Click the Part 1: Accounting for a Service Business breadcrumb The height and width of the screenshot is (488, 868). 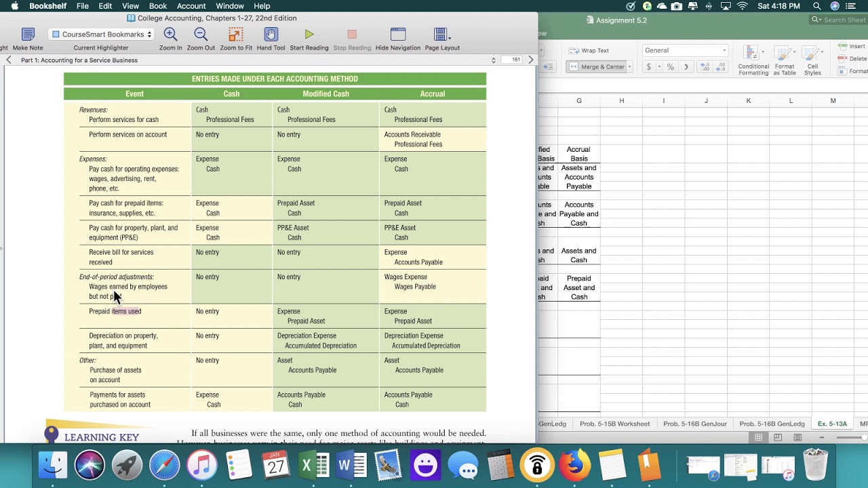(79, 60)
